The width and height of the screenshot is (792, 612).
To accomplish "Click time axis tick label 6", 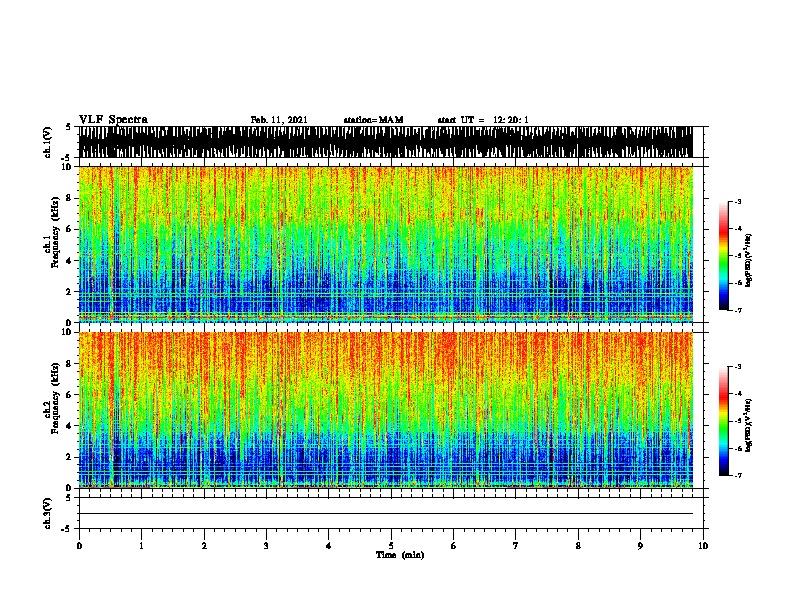I will pos(454,546).
